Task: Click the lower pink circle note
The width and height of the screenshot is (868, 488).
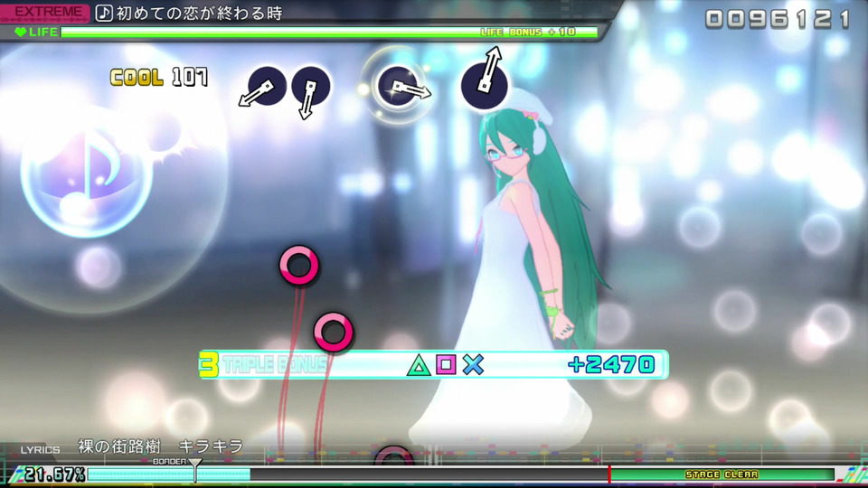Action: pyautogui.click(x=334, y=332)
